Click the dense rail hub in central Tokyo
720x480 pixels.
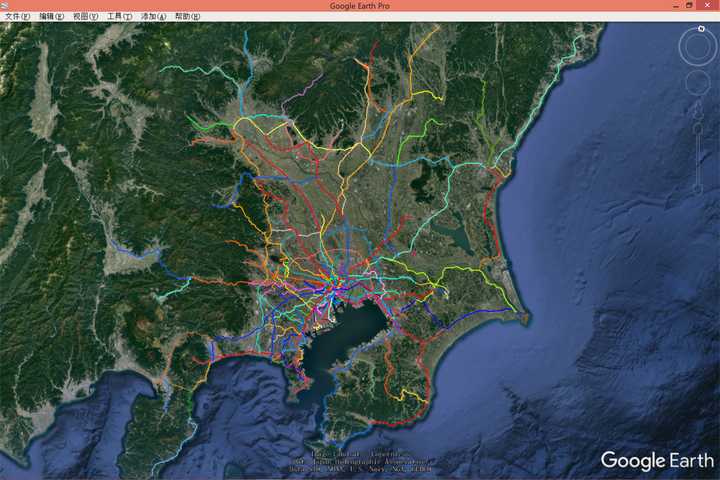333,281
